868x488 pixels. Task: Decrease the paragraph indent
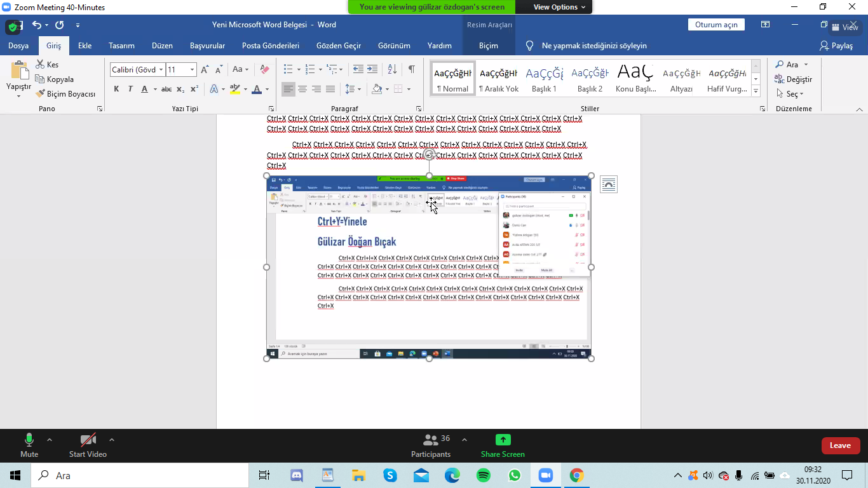pyautogui.click(x=358, y=69)
